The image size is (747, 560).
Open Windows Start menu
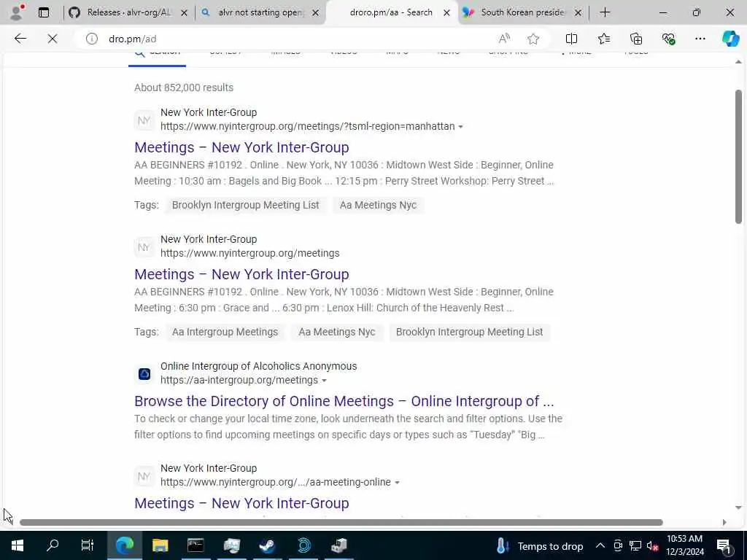point(18,545)
